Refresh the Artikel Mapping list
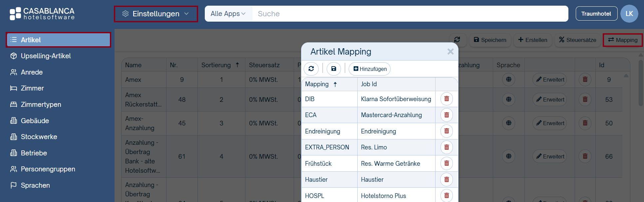 (x=311, y=69)
